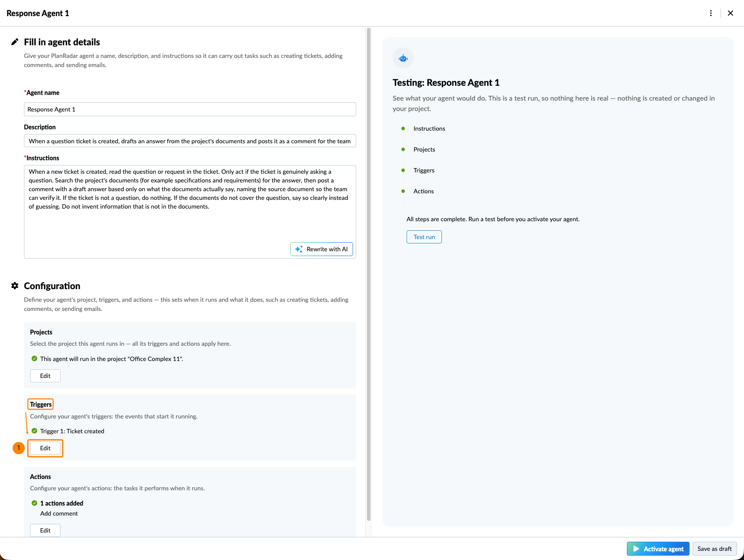The height and width of the screenshot is (560, 744).
Task: Start a Test run of the agent
Action: point(424,237)
